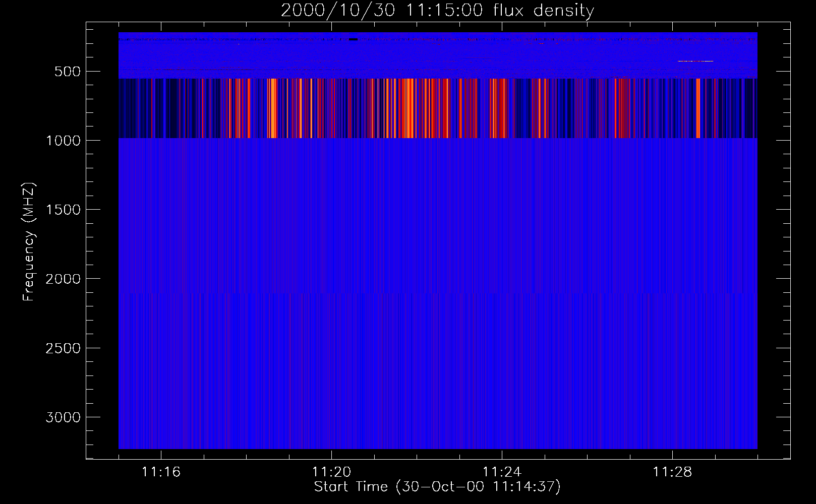
Task: Click the 1500 frequency tick label
Action: pyautogui.click(x=63, y=210)
